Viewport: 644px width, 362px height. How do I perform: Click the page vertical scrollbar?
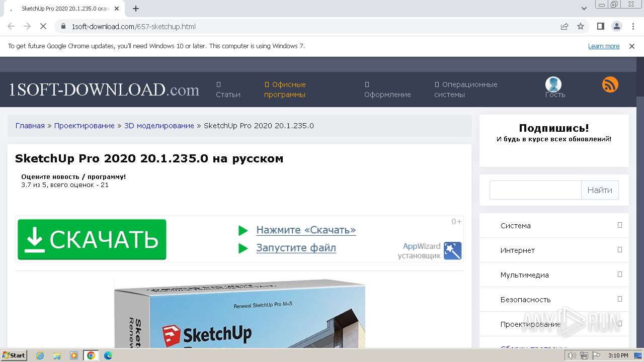[640, 201]
